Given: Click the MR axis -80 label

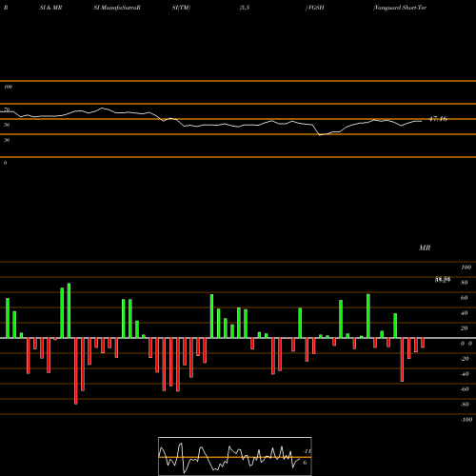Looking at the screenshot, I should point(465,405).
